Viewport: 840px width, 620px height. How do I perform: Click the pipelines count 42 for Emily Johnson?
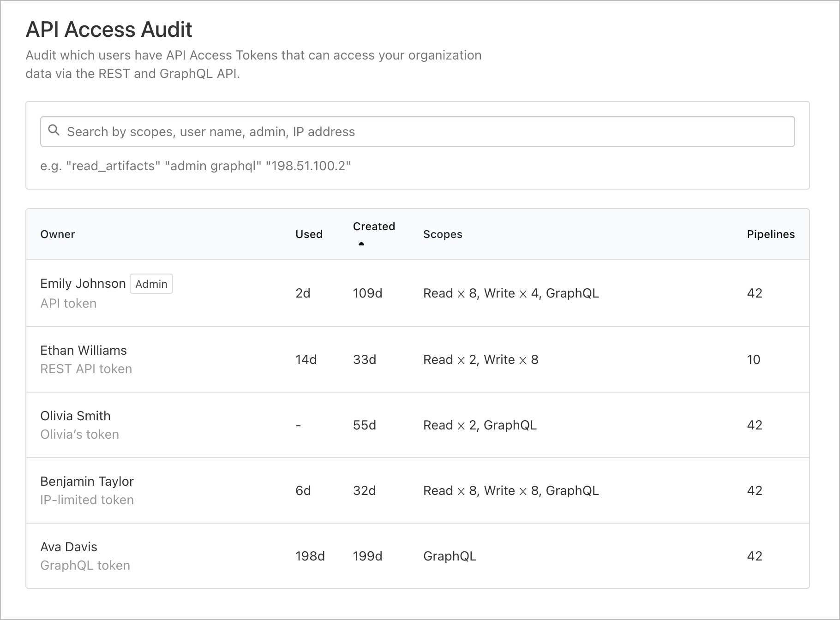pyautogui.click(x=755, y=293)
